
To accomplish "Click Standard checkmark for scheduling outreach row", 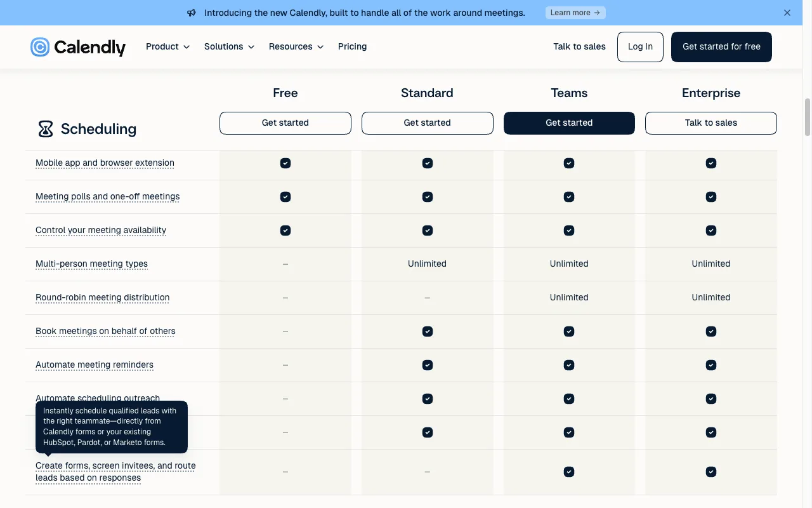I will [x=428, y=399].
